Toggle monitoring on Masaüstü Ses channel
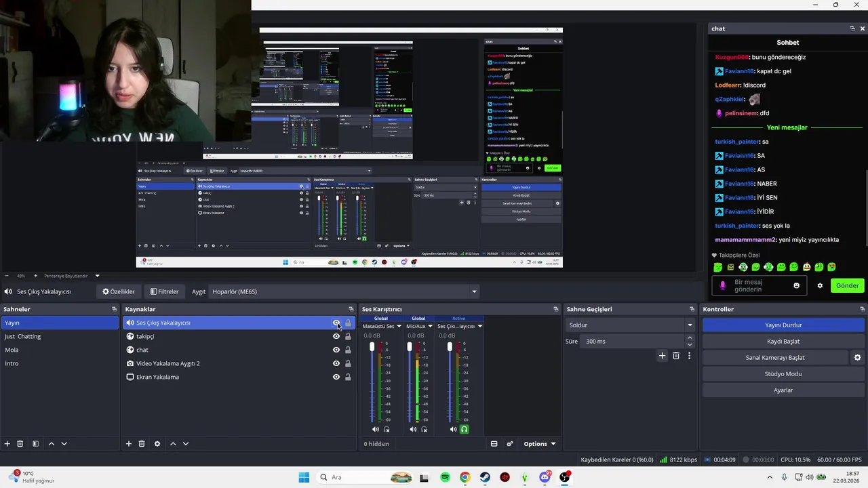The width and height of the screenshot is (868, 488). pyautogui.click(x=387, y=429)
